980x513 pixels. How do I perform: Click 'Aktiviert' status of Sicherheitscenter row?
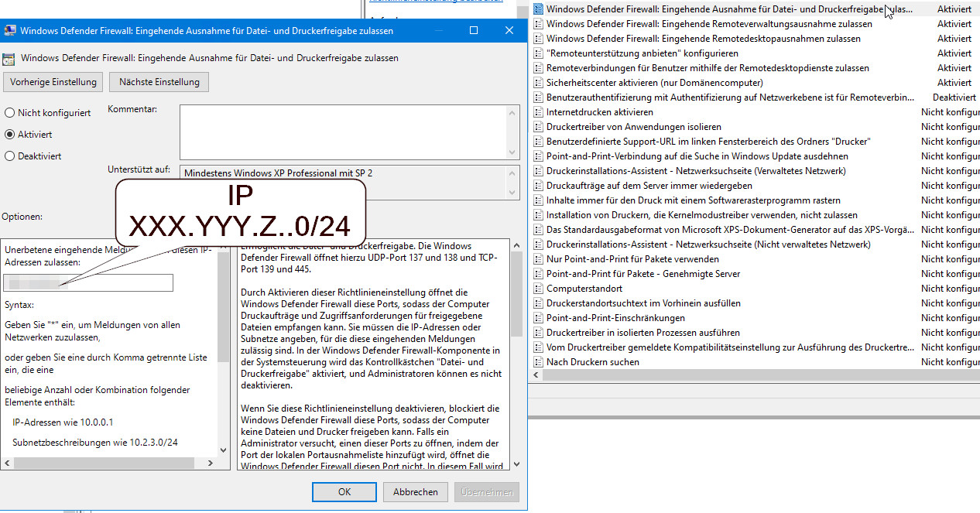coord(954,83)
